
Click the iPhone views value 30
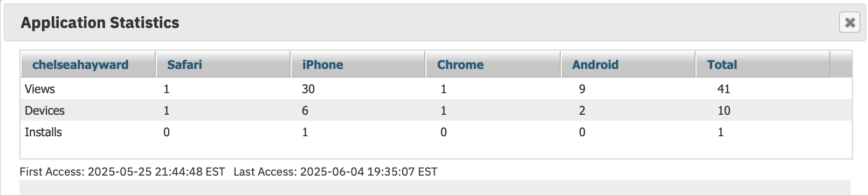point(308,89)
